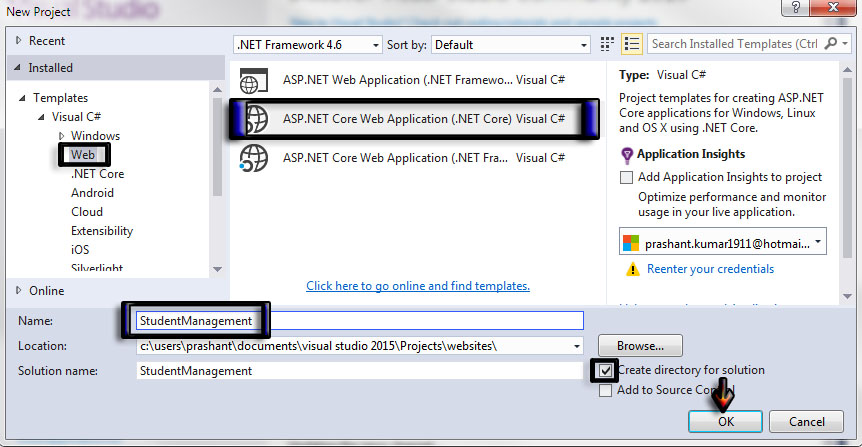Screen dimensions: 862x447
Task: Expand the Windows tree node
Action: pyautogui.click(x=61, y=136)
